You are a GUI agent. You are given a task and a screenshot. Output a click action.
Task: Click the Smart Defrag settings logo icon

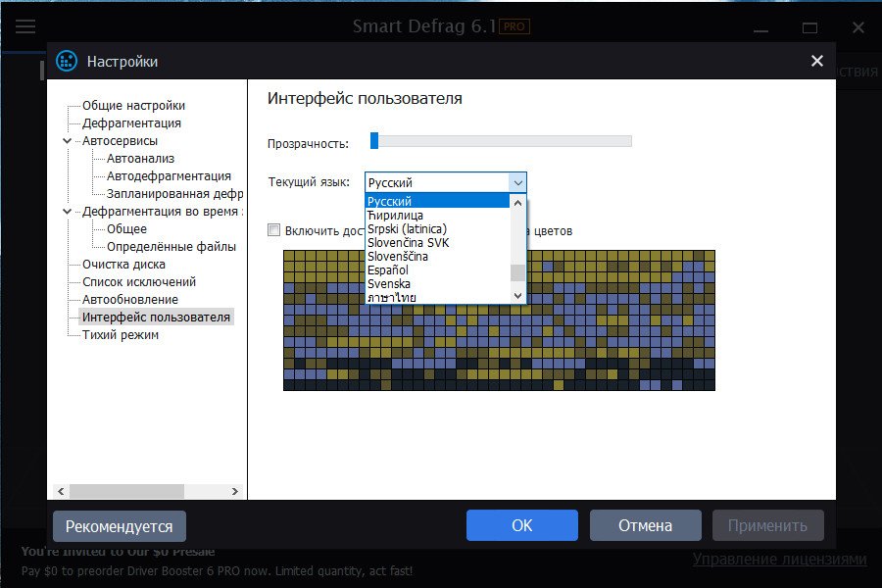(x=68, y=61)
